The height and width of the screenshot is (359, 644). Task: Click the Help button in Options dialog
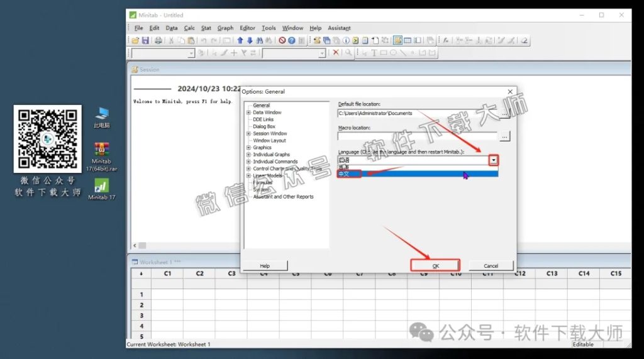click(265, 266)
